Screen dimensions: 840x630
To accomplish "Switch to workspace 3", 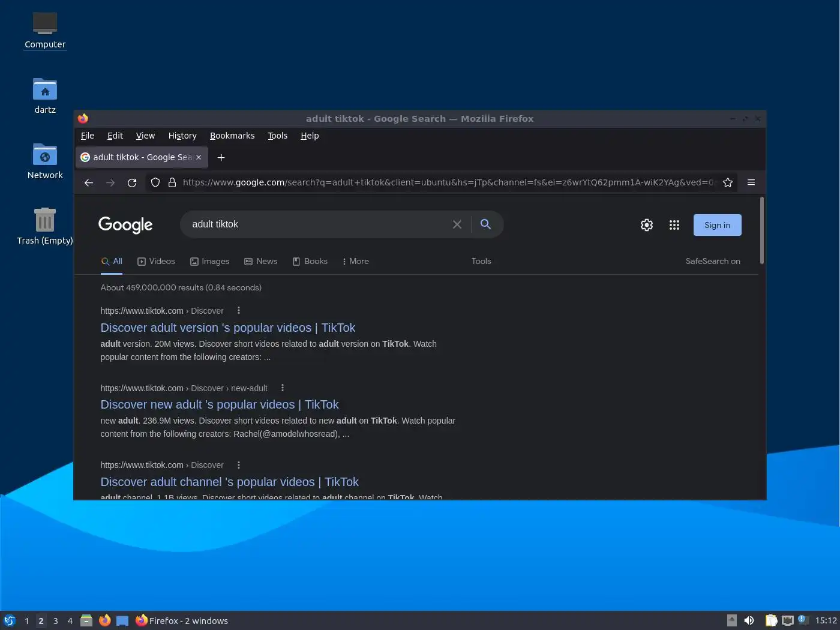I will (x=56, y=621).
